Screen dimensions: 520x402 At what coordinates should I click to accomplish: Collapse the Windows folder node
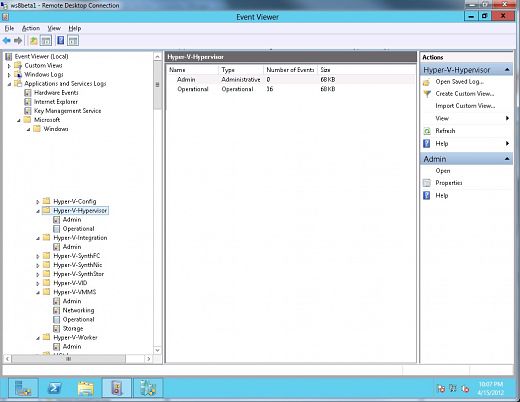(28, 129)
